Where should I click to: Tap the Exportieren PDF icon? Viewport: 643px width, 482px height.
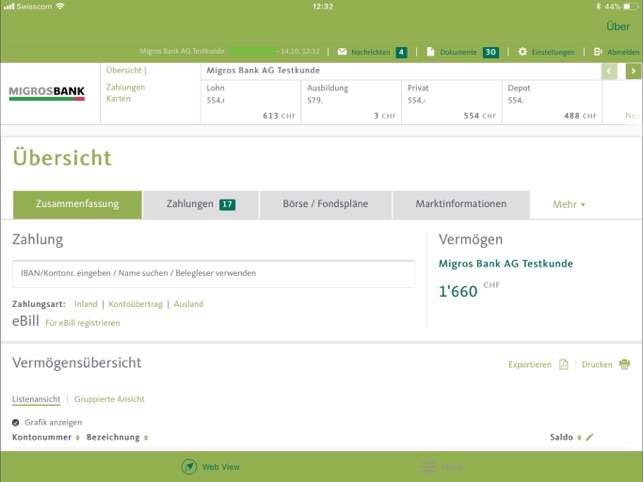[x=564, y=364]
